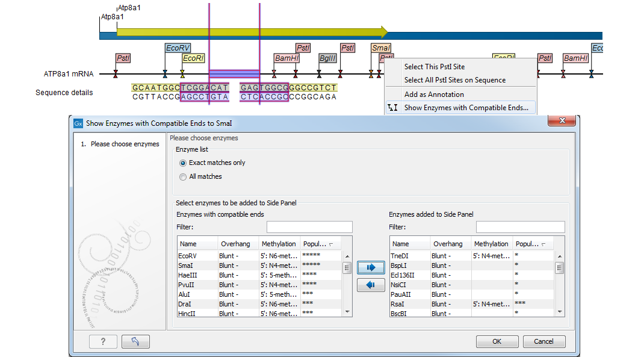The width and height of the screenshot is (644, 357).
Task: Click the Filter field for compatible enzymes
Action: (x=309, y=227)
